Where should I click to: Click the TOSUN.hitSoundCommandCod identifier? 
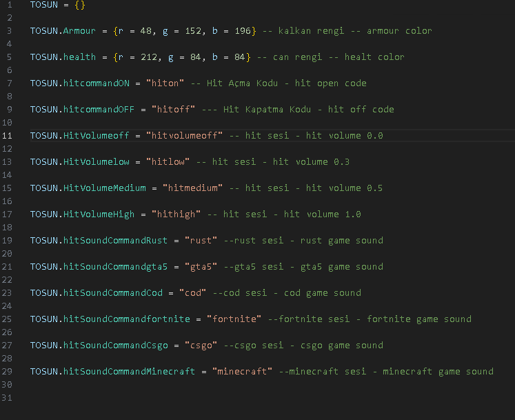(x=96, y=293)
